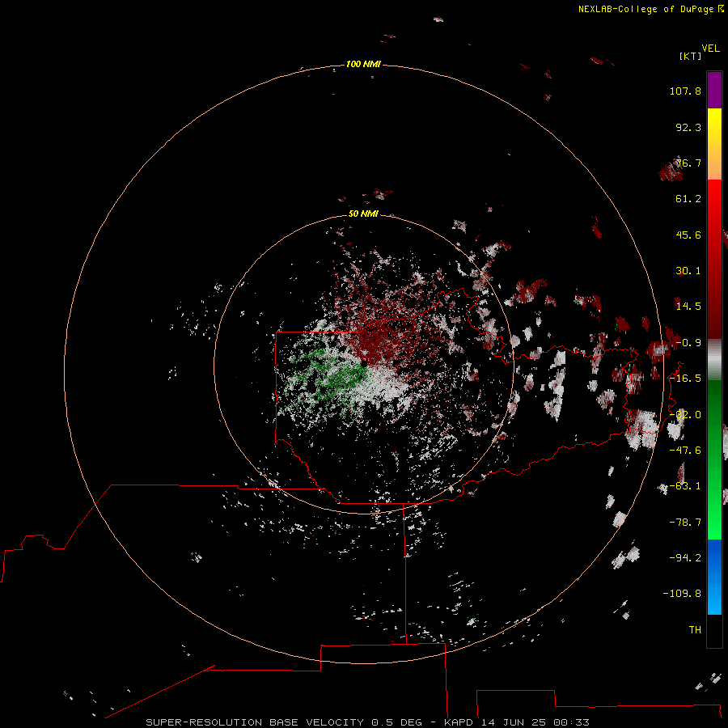Click the 100 NMI range ring label
Screen dimensions: 728x728
tap(363, 64)
